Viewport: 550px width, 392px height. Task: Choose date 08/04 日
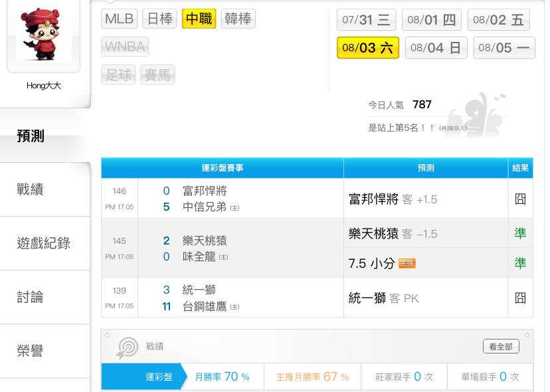tap(436, 47)
